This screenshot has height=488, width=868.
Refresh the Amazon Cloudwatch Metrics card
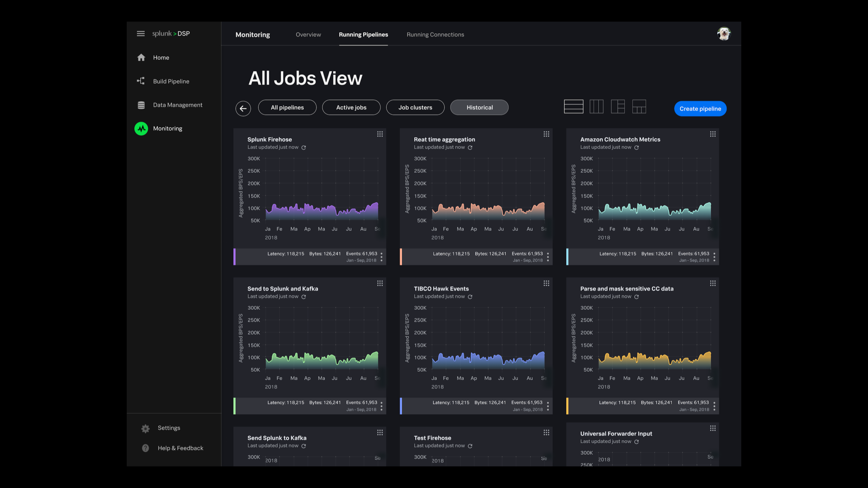coord(636,148)
